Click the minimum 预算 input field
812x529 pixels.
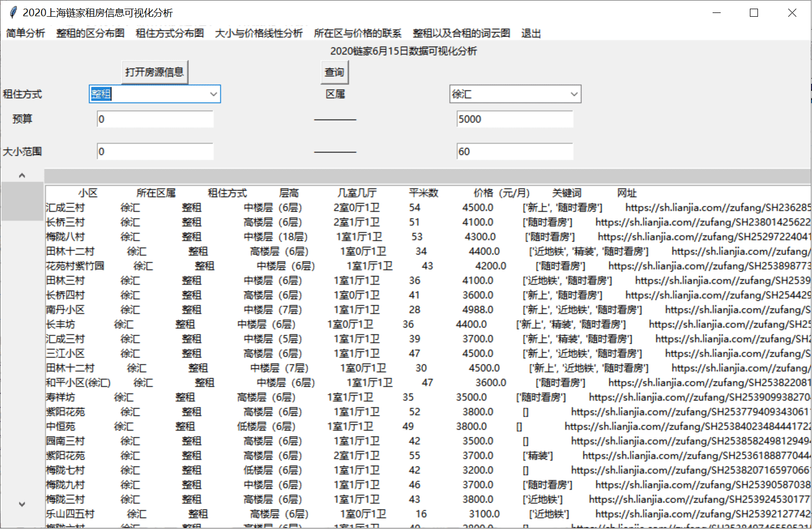(155, 119)
